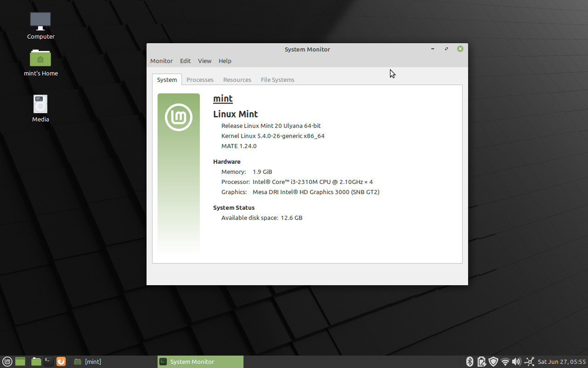
Task: Switch to the [mint] taskbar window
Action: (x=87, y=362)
